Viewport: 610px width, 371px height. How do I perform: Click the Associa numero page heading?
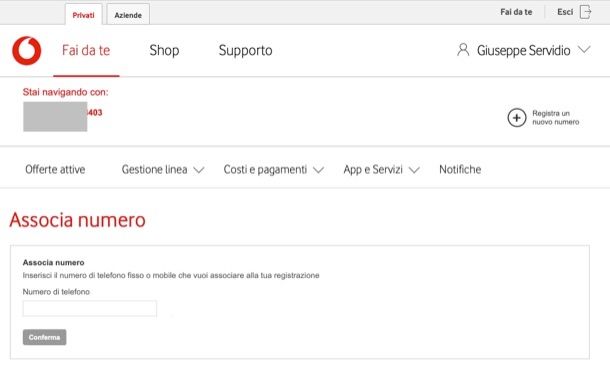77,220
